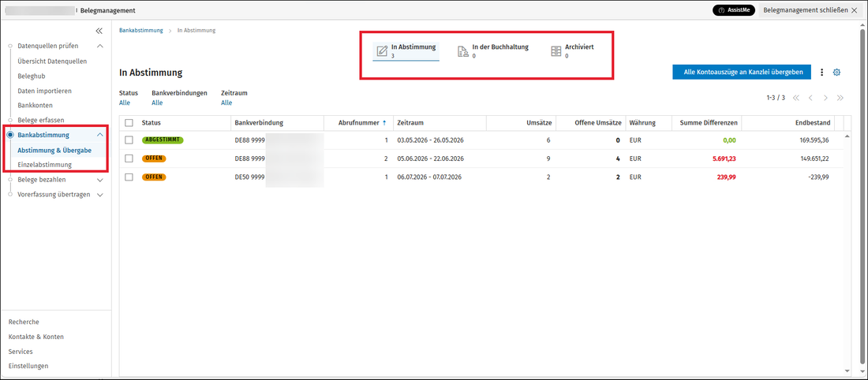Click the In Abstimmung pencil icon
868x380 pixels.
(382, 51)
